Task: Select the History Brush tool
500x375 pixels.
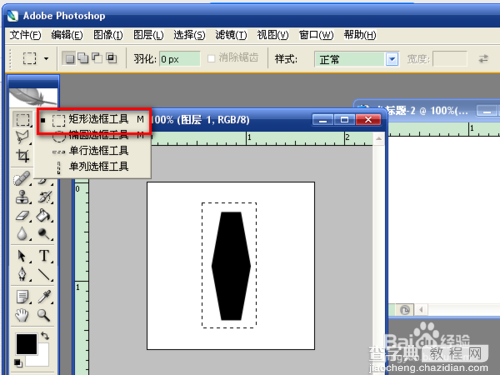Action: pos(45,197)
